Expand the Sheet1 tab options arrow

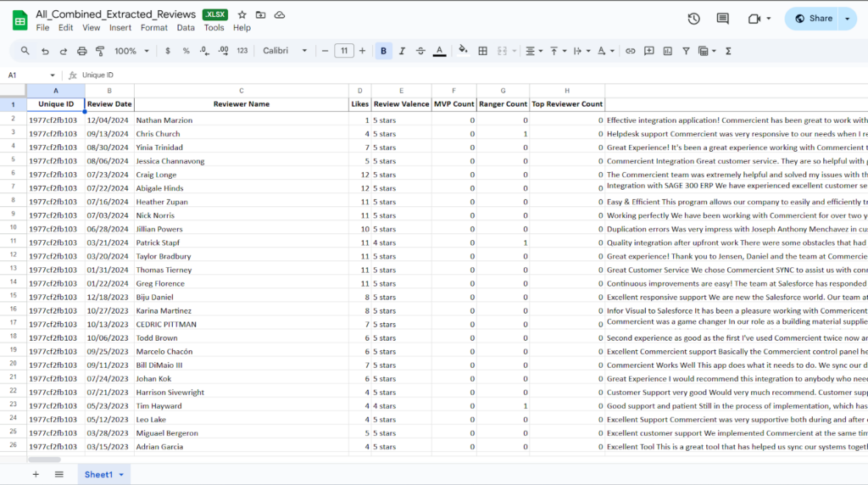pyautogui.click(x=122, y=475)
